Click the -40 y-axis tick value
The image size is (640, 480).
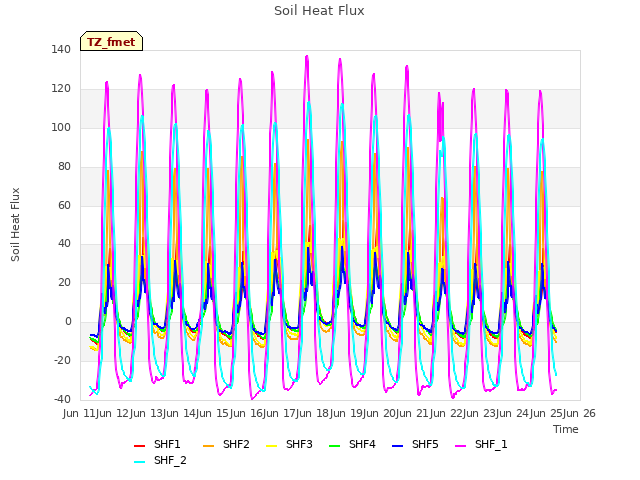coord(62,399)
